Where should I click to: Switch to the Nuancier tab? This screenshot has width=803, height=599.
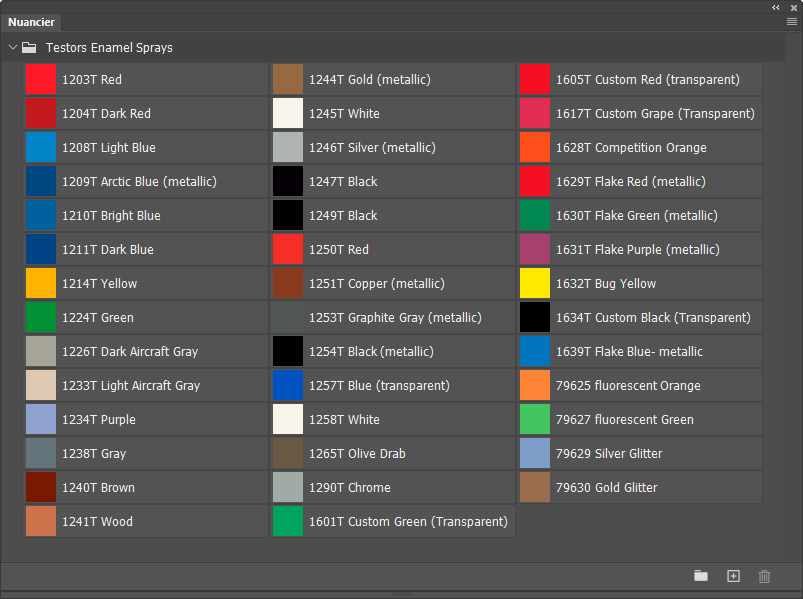tap(32, 22)
